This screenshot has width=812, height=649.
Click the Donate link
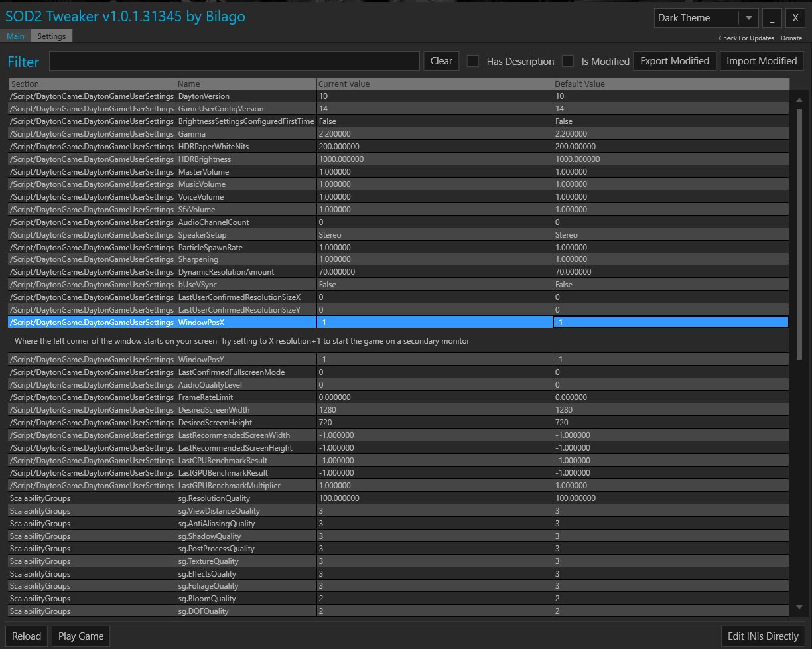coord(791,38)
